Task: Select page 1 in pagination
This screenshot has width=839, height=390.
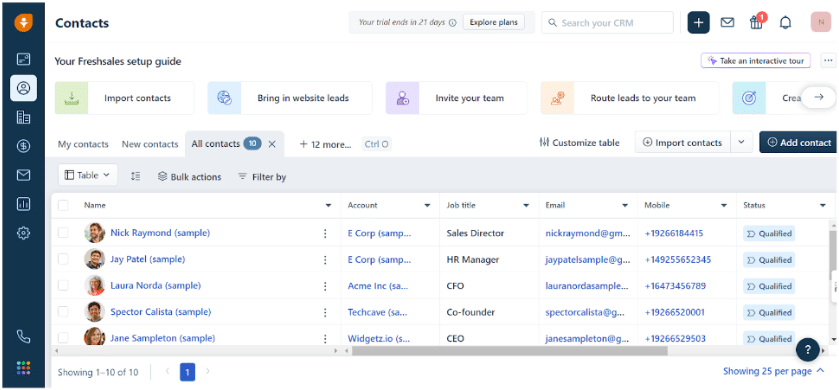Action: click(x=187, y=372)
